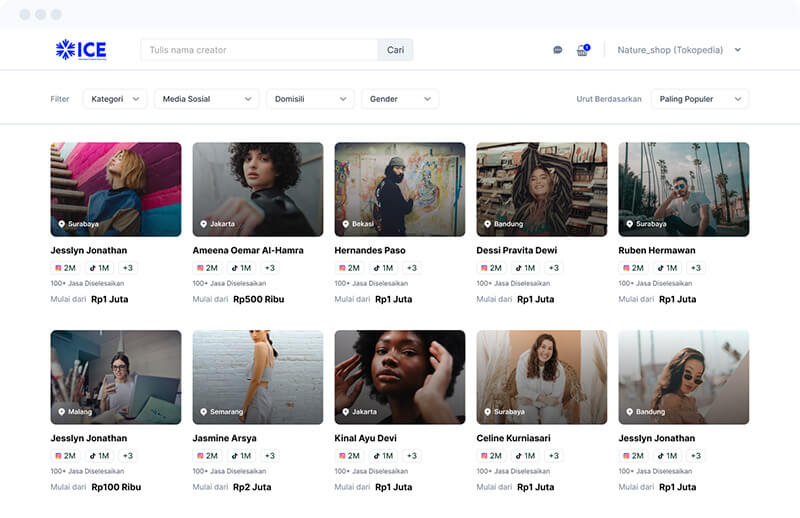Expand the Domisili filter dropdown
Image resolution: width=800 pixels, height=518 pixels.
click(310, 99)
